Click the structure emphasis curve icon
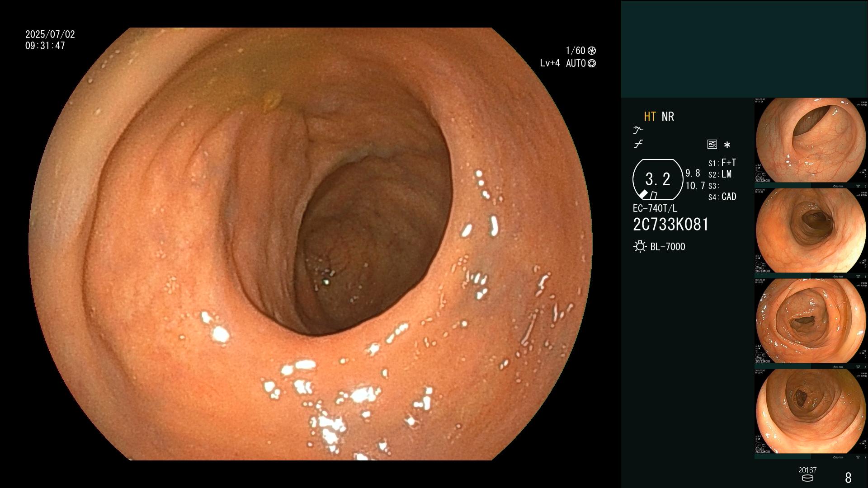 (x=638, y=130)
